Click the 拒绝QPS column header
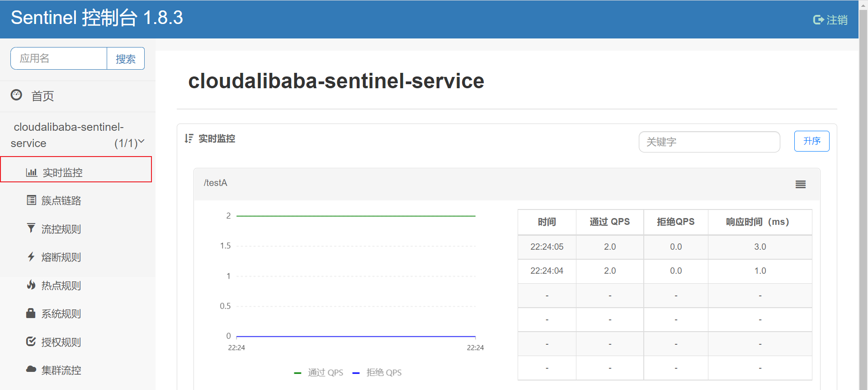This screenshot has height=390, width=868. (x=676, y=222)
